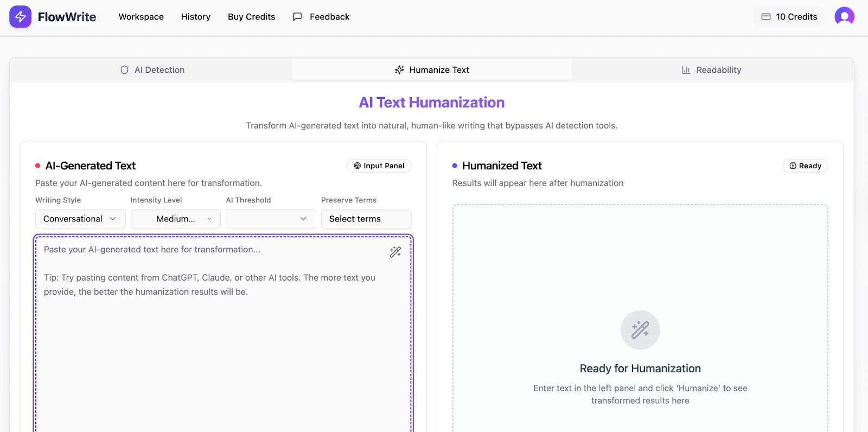
Task: Click the wand icon in Ready for Humanization area
Action: (640, 329)
